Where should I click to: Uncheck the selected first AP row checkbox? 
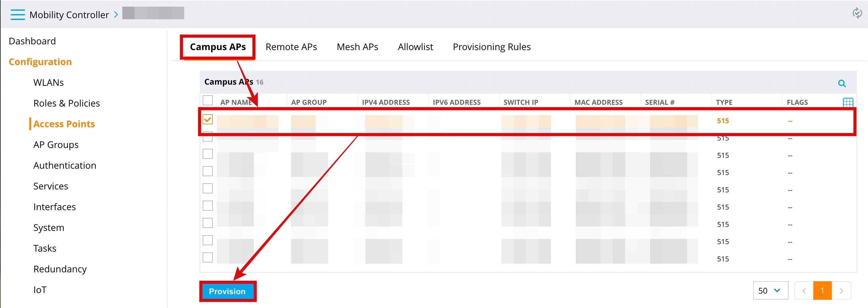pyautogui.click(x=208, y=119)
